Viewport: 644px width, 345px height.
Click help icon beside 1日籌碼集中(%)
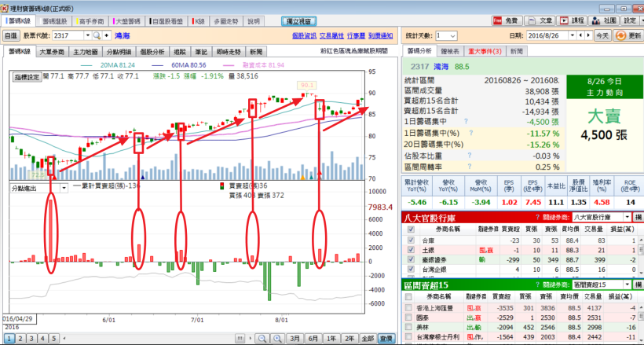(471, 133)
